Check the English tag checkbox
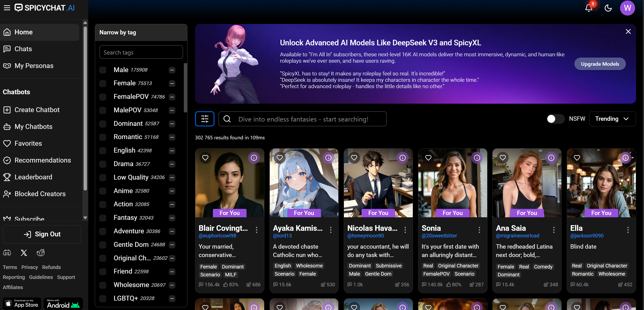The height and width of the screenshot is (310, 644). [103, 151]
